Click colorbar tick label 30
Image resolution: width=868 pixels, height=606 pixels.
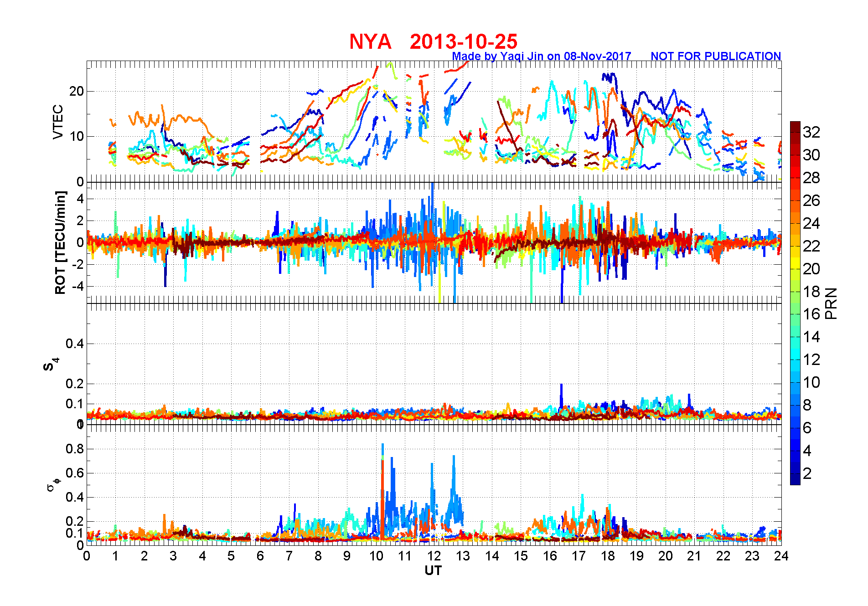click(x=811, y=155)
